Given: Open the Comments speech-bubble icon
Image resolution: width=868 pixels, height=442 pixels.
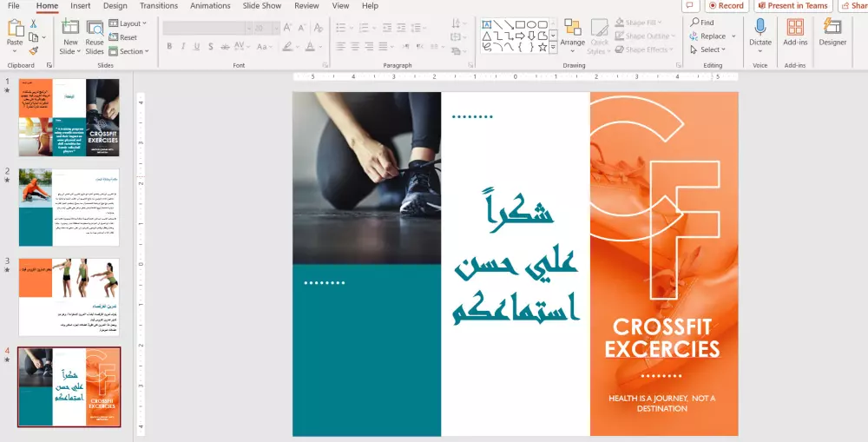Looking at the screenshot, I should (690, 5).
